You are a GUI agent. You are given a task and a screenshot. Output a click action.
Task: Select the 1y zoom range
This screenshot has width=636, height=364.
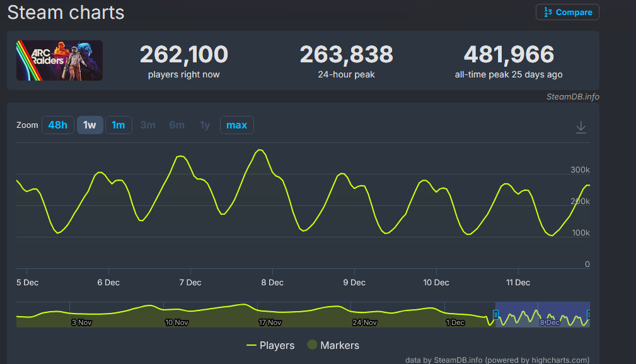point(205,125)
